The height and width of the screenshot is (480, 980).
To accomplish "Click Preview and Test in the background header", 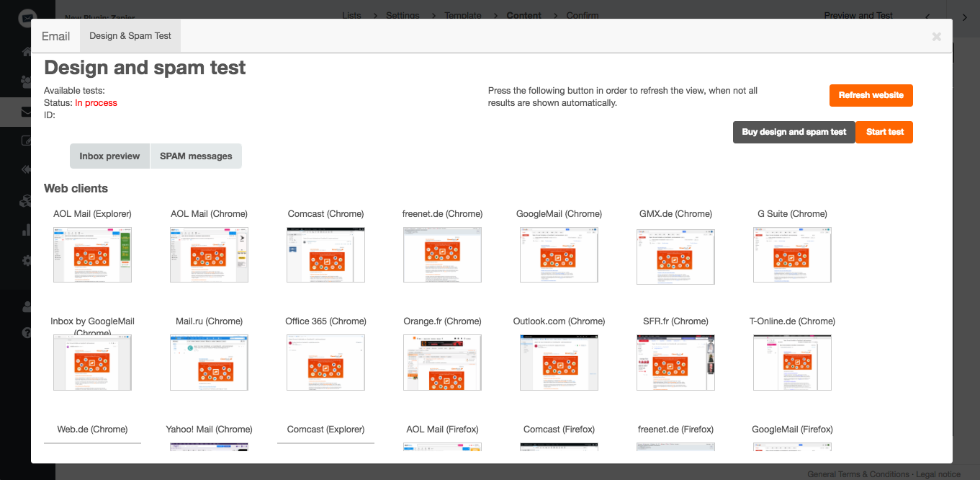I will (x=858, y=15).
